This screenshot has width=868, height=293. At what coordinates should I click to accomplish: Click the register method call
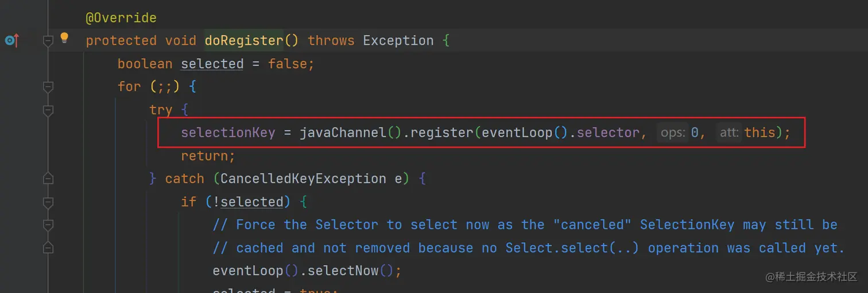coord(442,133)
